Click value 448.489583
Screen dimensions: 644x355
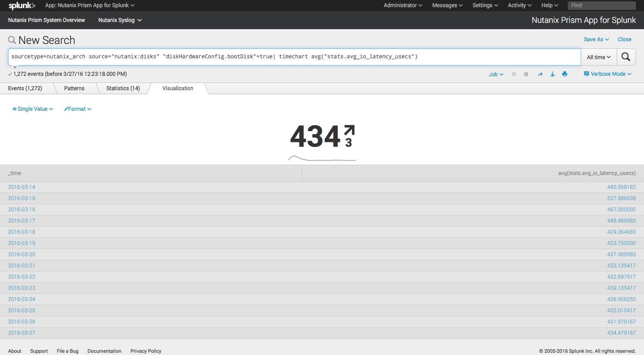622,221
